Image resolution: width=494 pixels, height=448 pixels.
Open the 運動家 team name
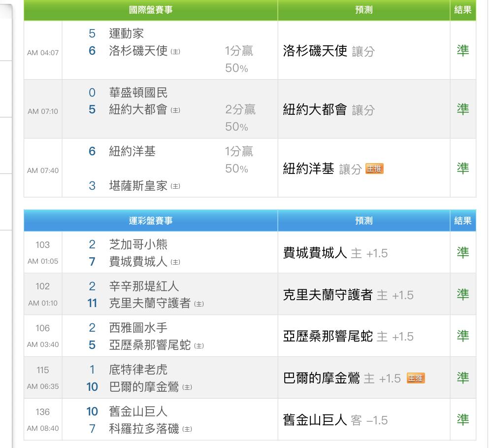127,34
